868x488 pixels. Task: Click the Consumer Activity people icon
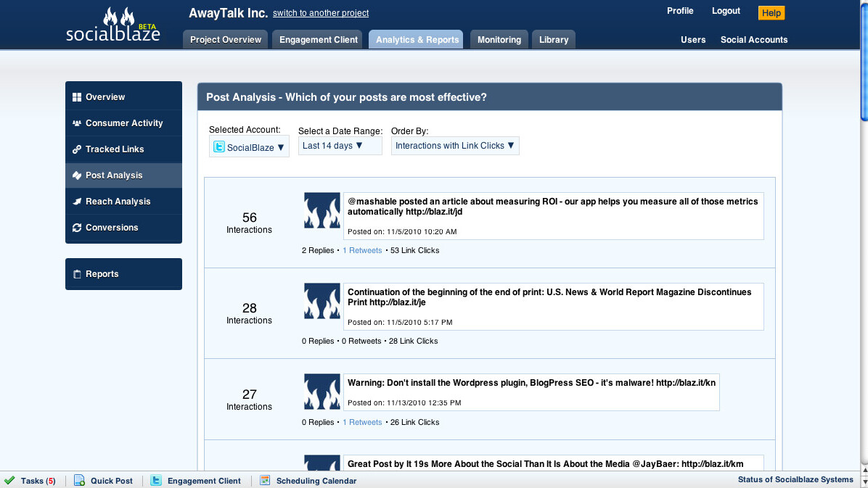(76, 123)
